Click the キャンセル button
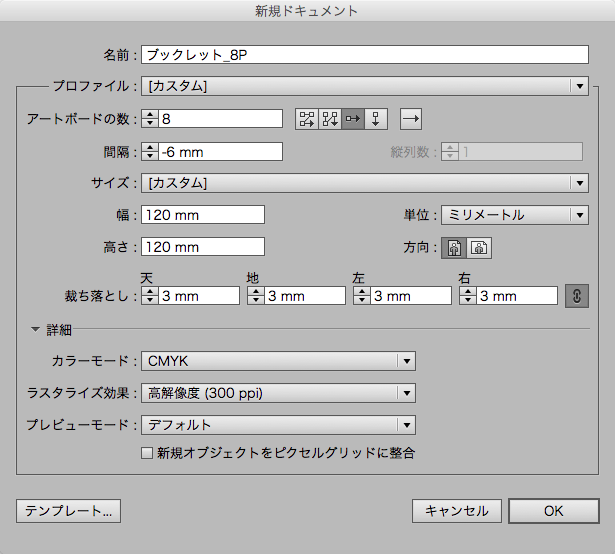Viewport: 615px width, 554px height. click(x=457, y=511)
